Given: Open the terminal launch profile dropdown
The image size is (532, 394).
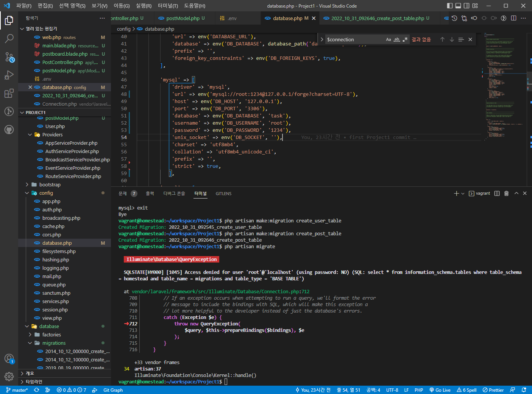Looking at the screenshot, I should [463, 193].
